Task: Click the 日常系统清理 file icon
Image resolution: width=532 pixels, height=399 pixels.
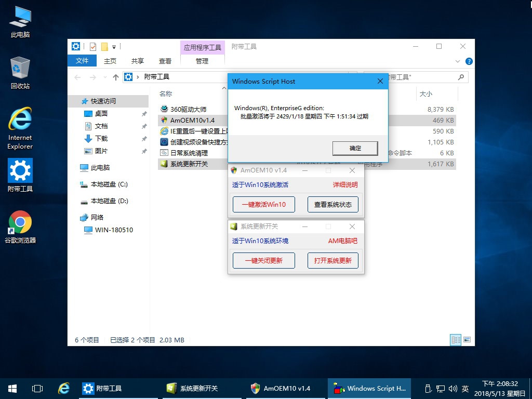Action: [164, 153]
